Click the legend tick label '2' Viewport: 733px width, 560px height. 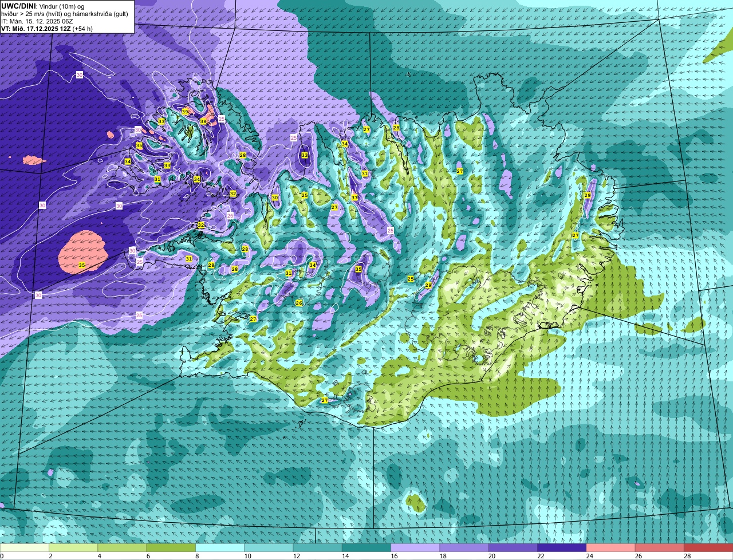pyautogui.click(x=50, y=556)
